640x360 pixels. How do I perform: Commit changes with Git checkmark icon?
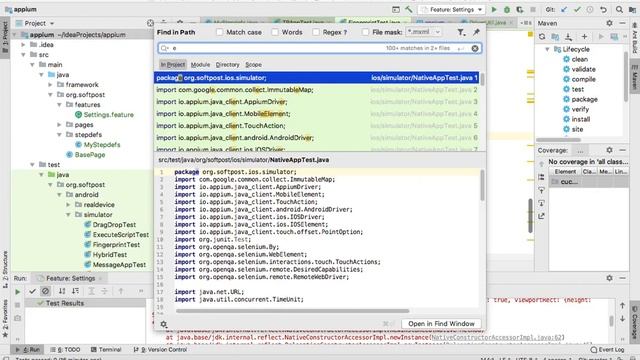577,9
